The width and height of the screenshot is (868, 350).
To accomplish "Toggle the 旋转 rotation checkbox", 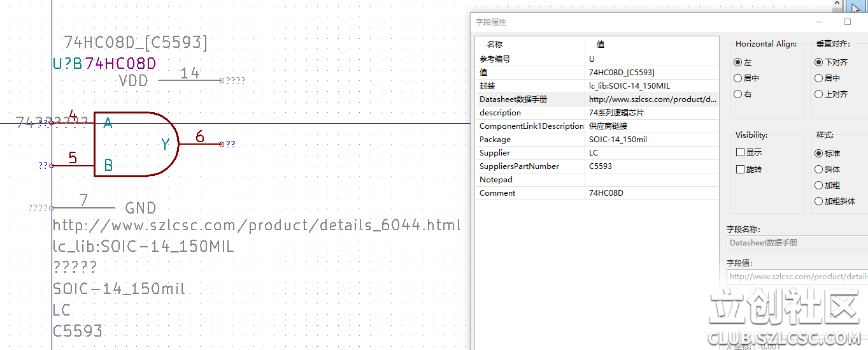I will click(x=740, y=170).
